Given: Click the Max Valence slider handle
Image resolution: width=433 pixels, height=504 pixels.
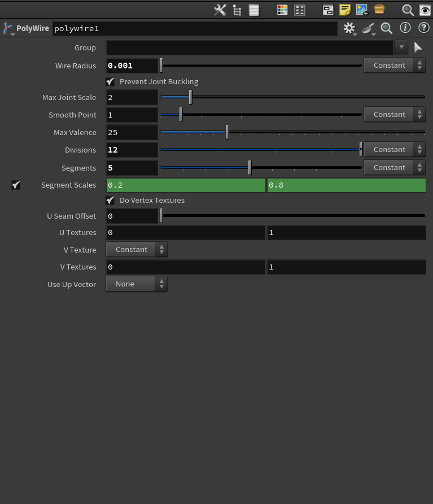Looking at the screenshot, I should click(x=227, y=132).
